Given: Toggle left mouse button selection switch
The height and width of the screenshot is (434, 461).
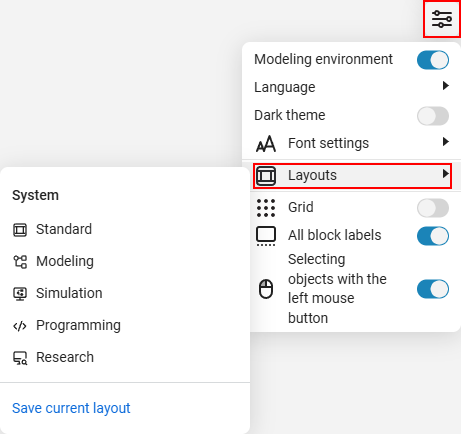Looking at the screenshot, I should (x=433, y=289).
